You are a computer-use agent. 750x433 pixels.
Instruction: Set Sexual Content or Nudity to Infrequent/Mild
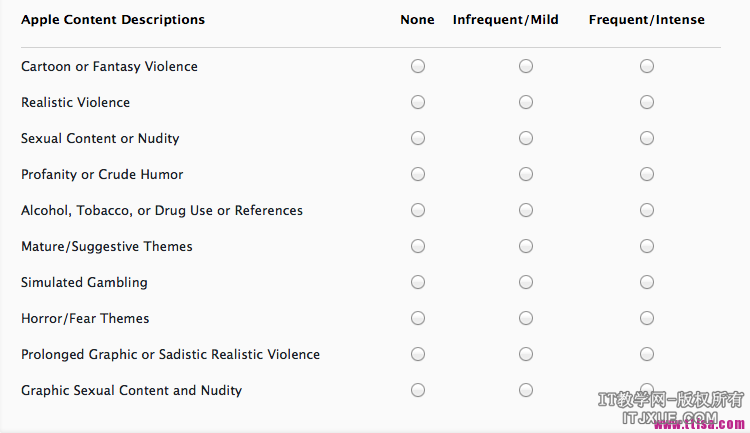pos(526,138)
